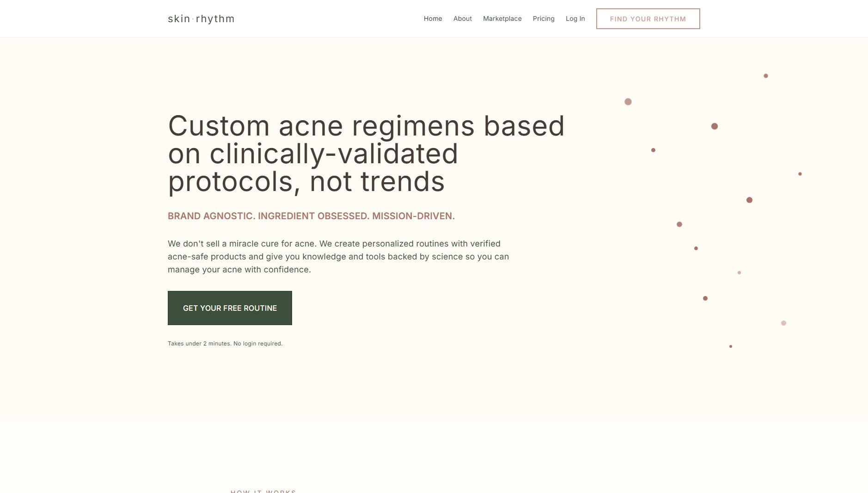
Task: Click the skin·rhythm logo
Action: (x=201, y=18)
